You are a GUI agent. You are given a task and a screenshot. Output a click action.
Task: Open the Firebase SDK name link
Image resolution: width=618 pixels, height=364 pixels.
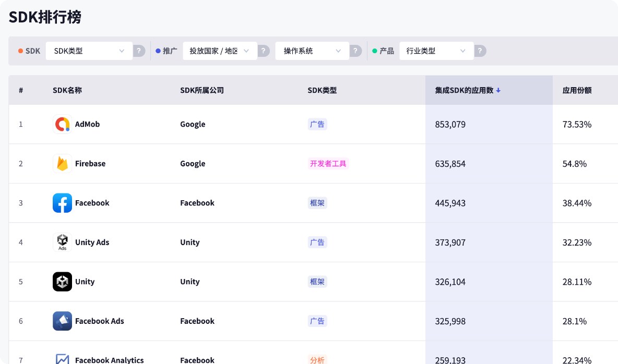point(90,163)
